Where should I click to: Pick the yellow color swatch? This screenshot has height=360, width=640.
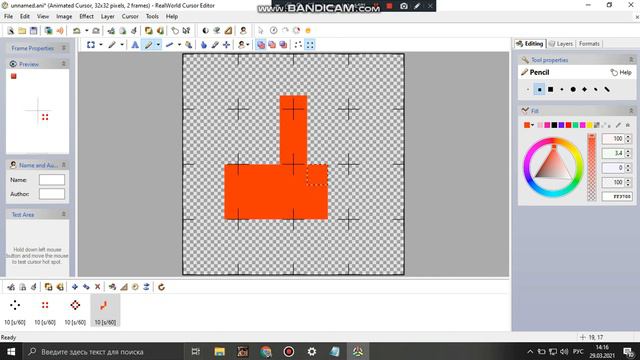pos(590,125)
